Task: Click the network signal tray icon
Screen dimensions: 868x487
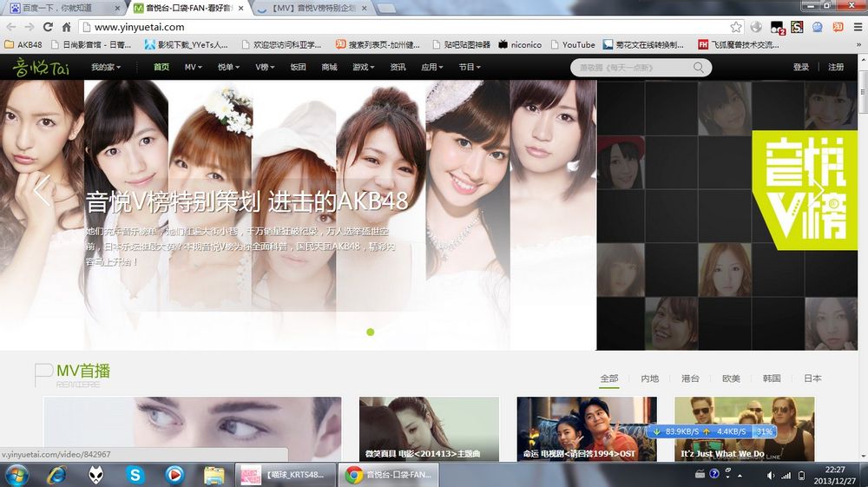Action: (786, 476)
